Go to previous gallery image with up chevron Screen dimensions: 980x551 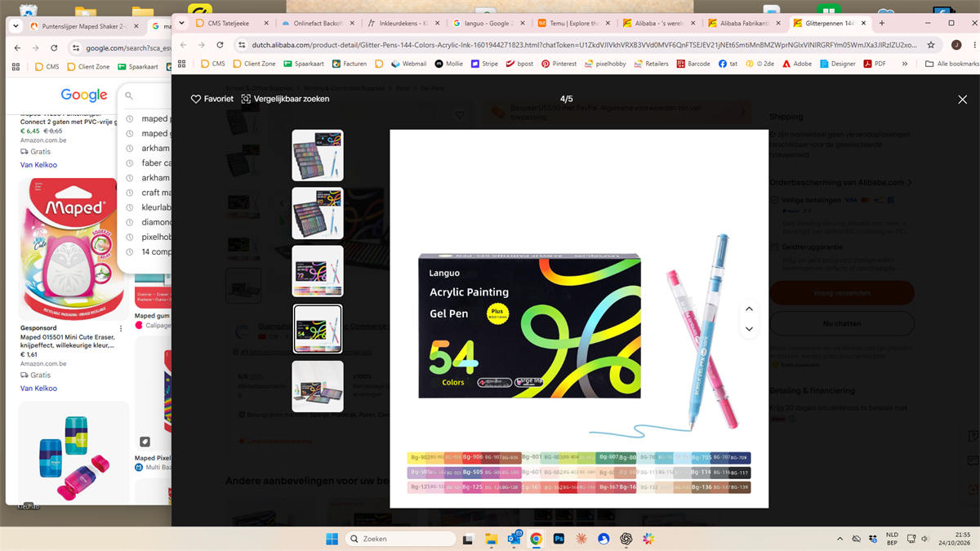tap(749, 309)
